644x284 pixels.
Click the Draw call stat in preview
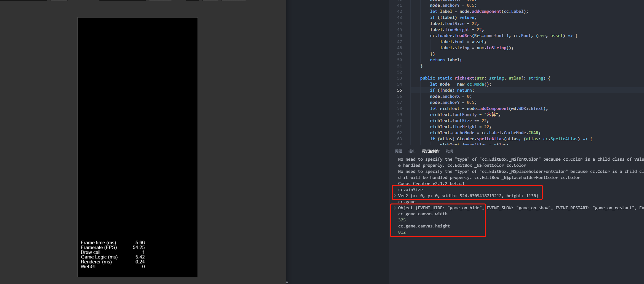[x=113, y=252]
